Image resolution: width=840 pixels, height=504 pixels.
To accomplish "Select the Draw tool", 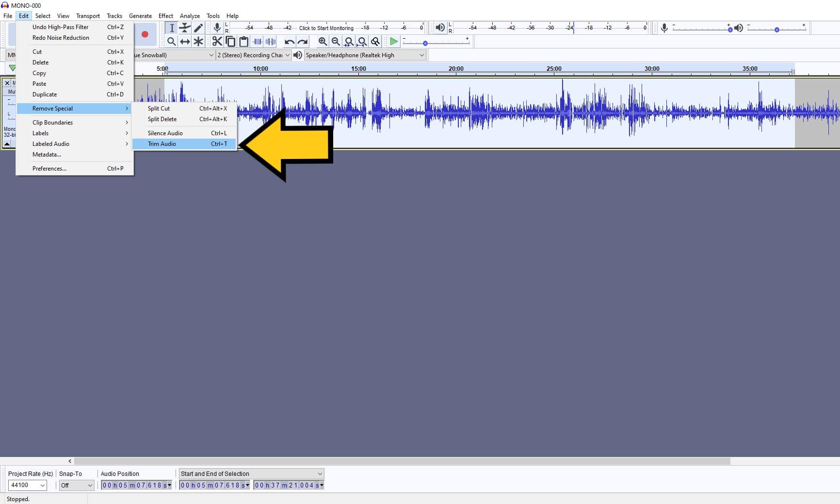I will tap(198, 28).
